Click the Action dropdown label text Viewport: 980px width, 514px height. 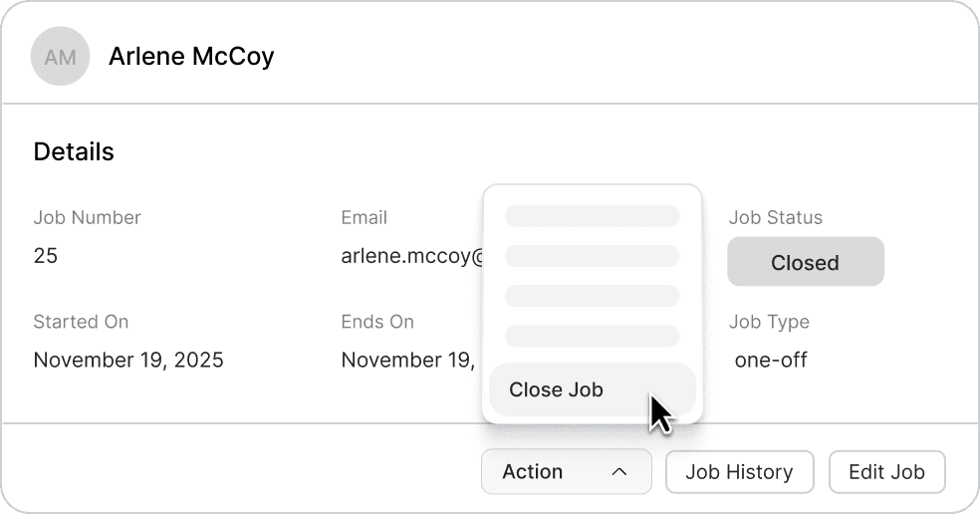(x=533, y=472)
